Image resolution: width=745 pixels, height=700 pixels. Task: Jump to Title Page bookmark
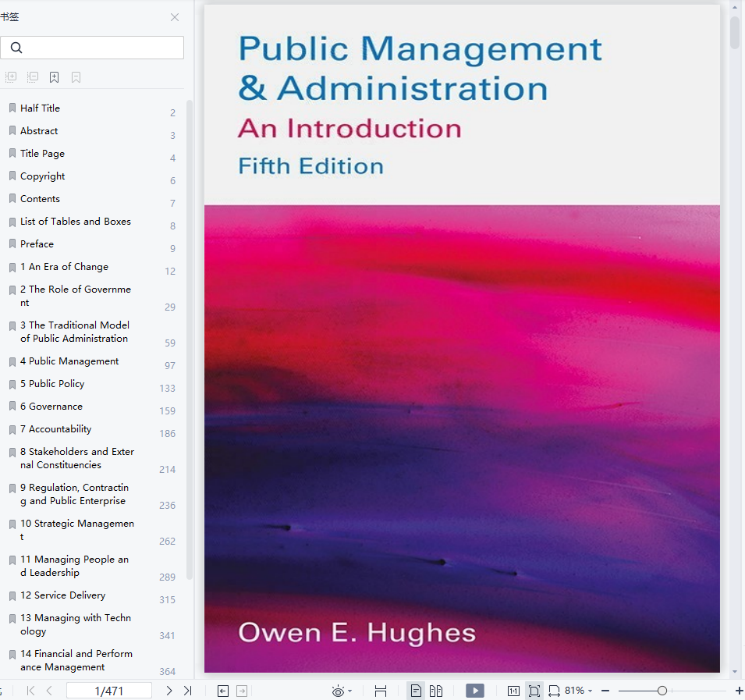42,154
